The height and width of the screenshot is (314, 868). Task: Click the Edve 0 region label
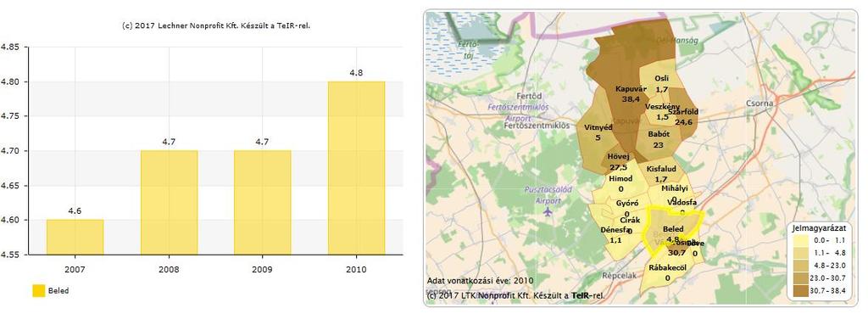pyautogui.click(x=695, y=248)
